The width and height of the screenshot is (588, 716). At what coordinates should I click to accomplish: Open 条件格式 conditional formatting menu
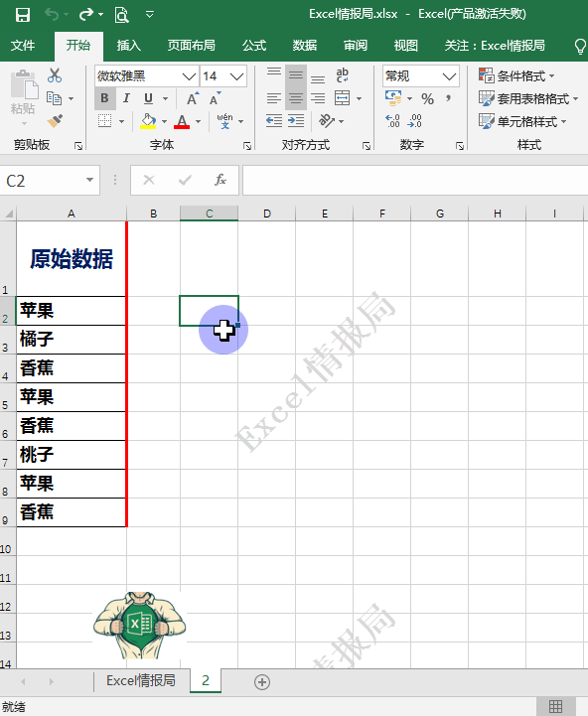point(516,75)
